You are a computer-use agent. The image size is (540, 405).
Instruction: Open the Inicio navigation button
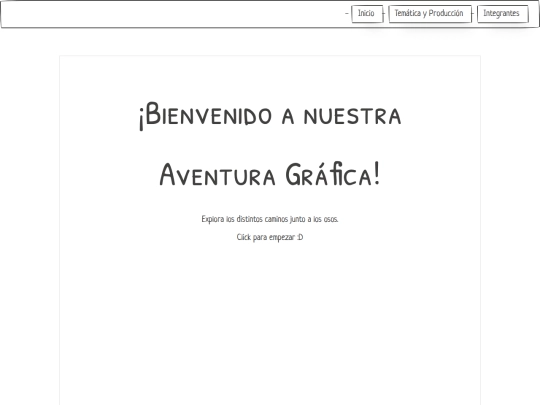(x=367, y=14)
